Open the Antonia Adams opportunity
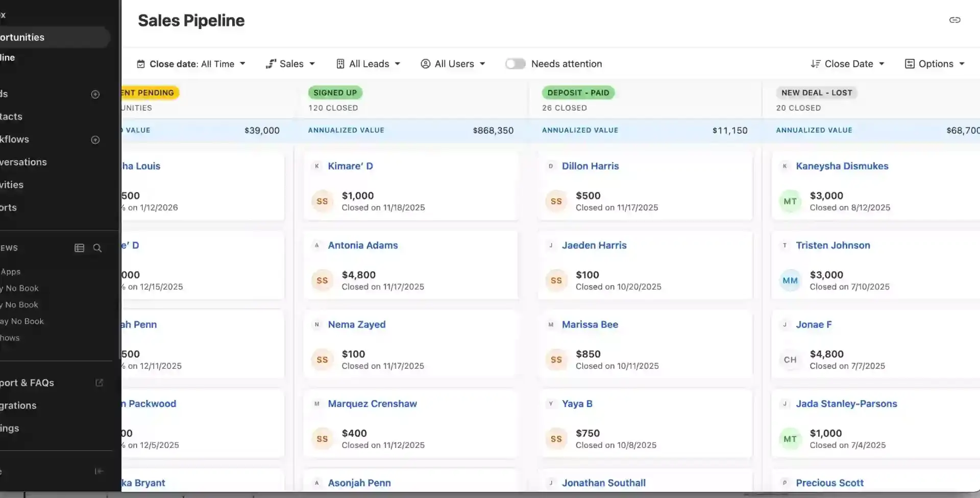Viewport: 980px width, 498px height. click(363, 245)
